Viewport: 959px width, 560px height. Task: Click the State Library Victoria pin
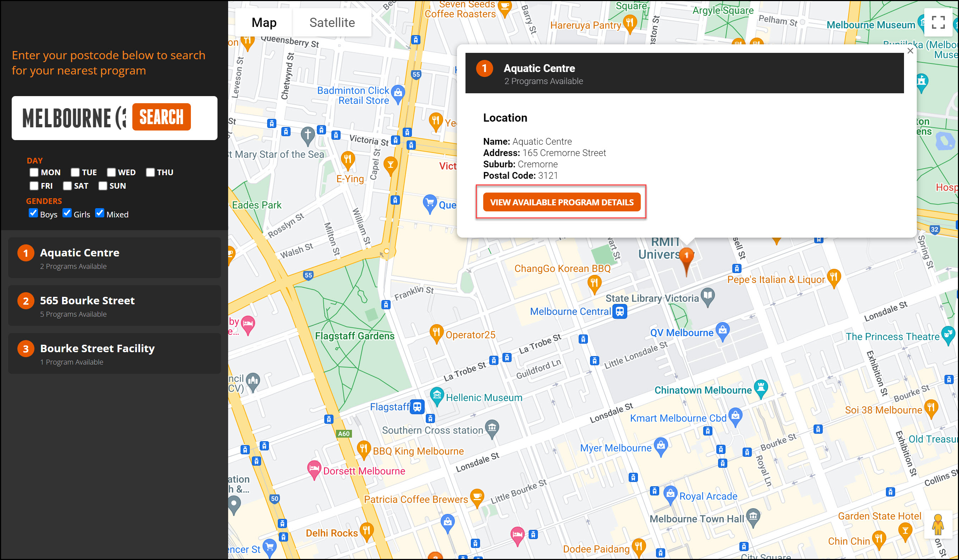[x=707, y=296]
